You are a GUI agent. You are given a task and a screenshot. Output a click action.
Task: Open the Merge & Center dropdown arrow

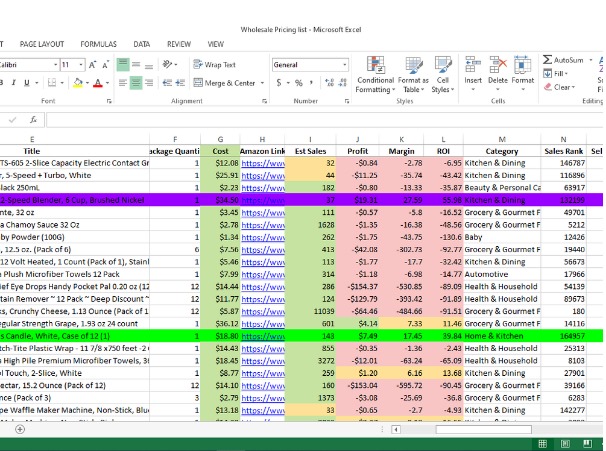pos(262,83)
